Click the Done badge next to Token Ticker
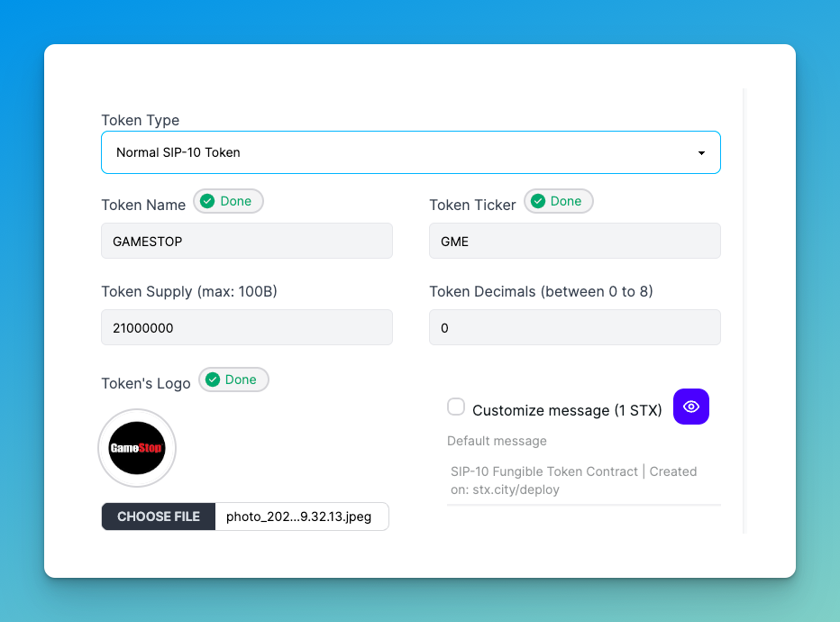This screenshot has width=840, height=622. (559, 201)
